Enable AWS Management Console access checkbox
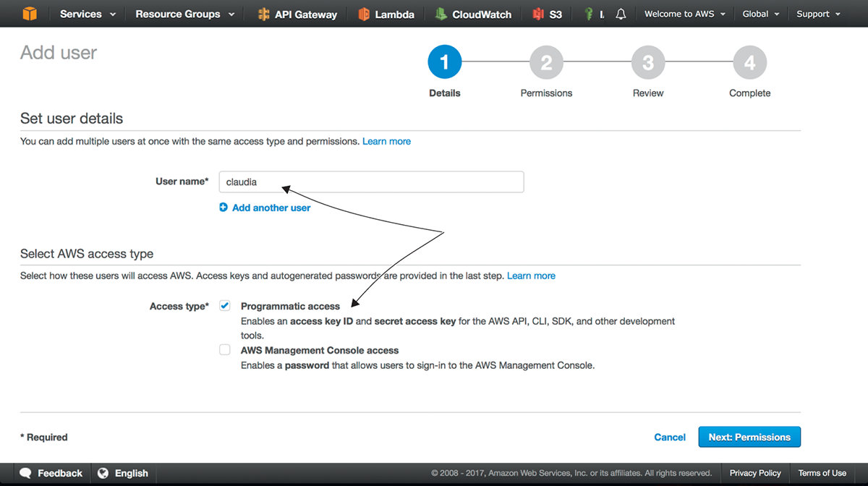Screen dimensions: 868x486 [225, 350]
